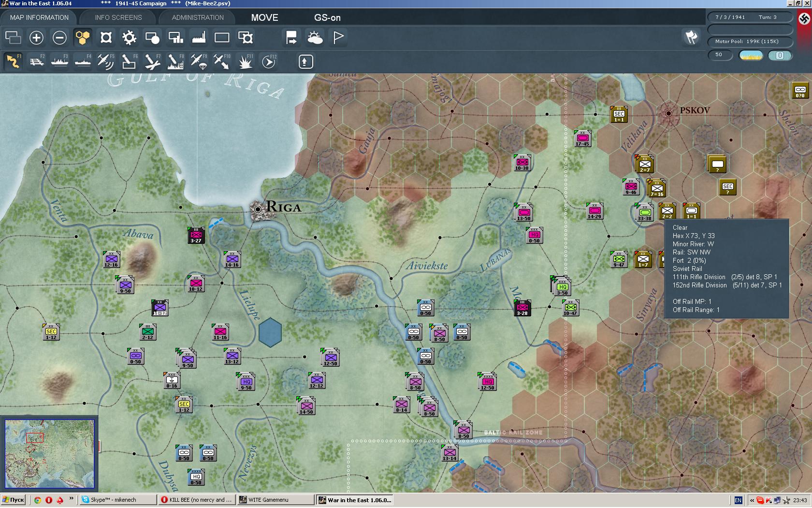This screenshot has height=508, width=812.
Task: Click the value 50 indicator
Action: coord(720,55)
